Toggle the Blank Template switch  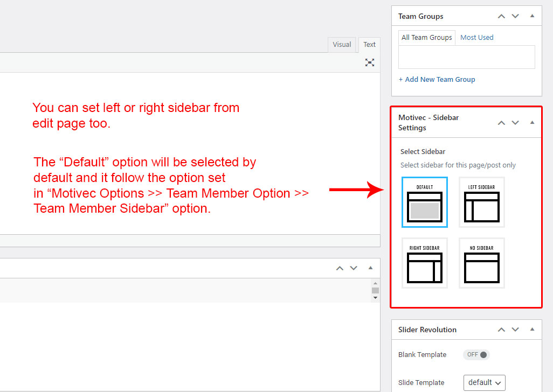476,354
